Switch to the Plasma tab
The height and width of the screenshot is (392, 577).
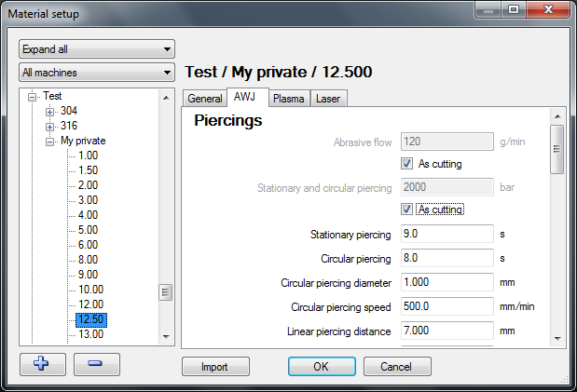click(x=289, y=99)
